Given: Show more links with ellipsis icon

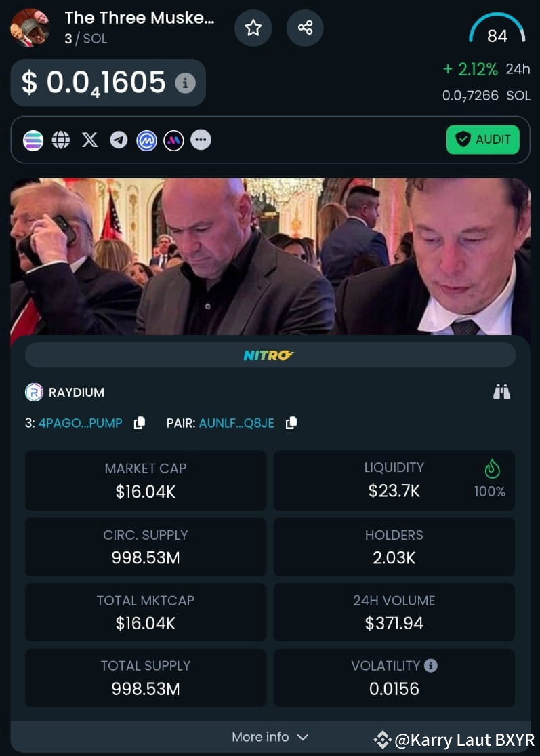Looking at the screenshot, I should 201,140.
